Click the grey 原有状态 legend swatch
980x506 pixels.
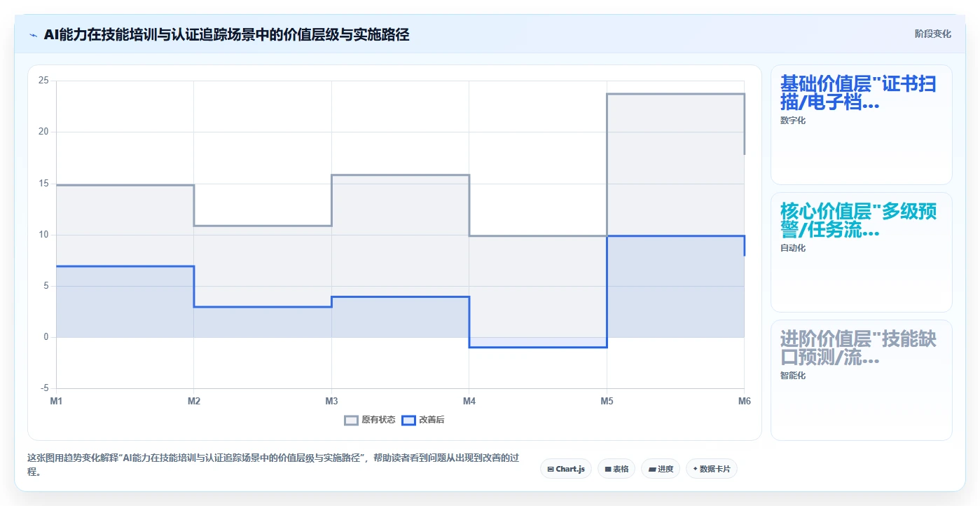pyautogui.click(x=351, y=420)
